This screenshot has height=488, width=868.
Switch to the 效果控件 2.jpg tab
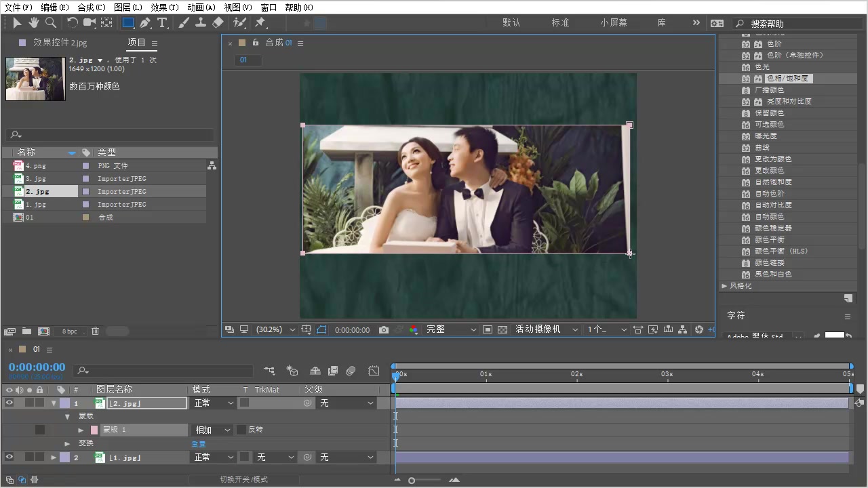[x=60, y=43]
